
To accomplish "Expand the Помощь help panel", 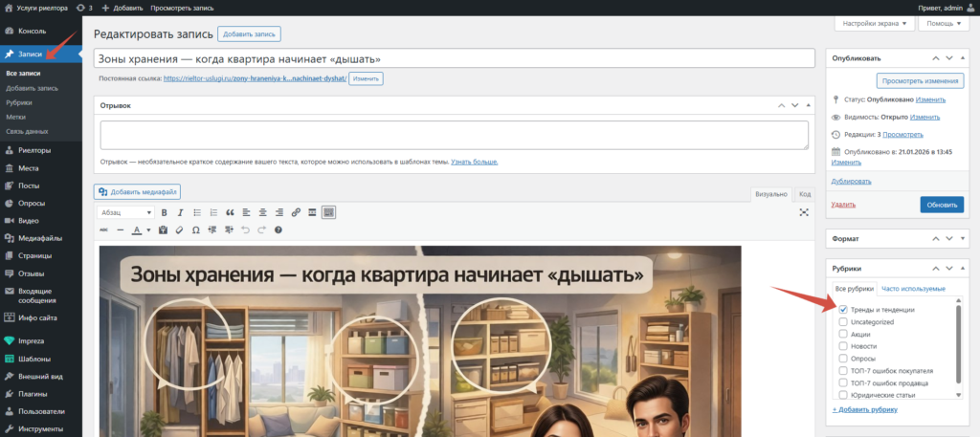I will coord(944,23).
